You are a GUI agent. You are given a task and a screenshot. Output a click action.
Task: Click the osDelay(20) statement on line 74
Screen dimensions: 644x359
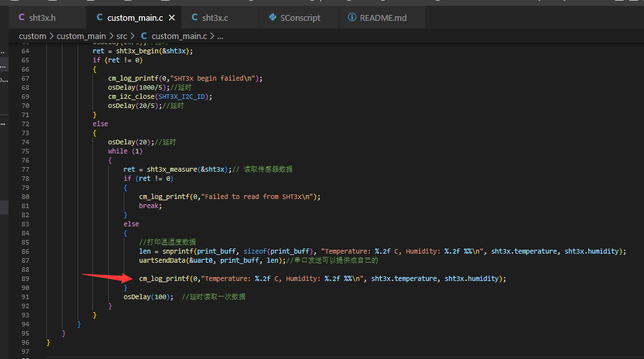(x=131, y=142)
